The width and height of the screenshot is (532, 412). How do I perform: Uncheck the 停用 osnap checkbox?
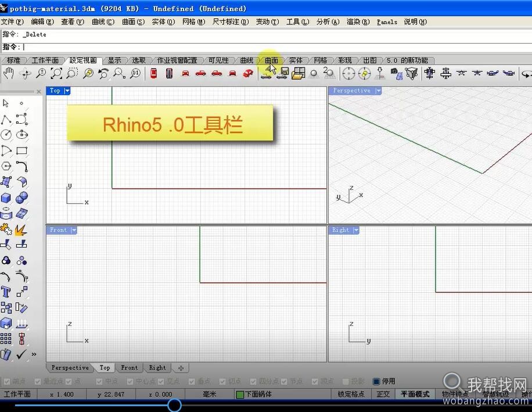coord(376,381)
